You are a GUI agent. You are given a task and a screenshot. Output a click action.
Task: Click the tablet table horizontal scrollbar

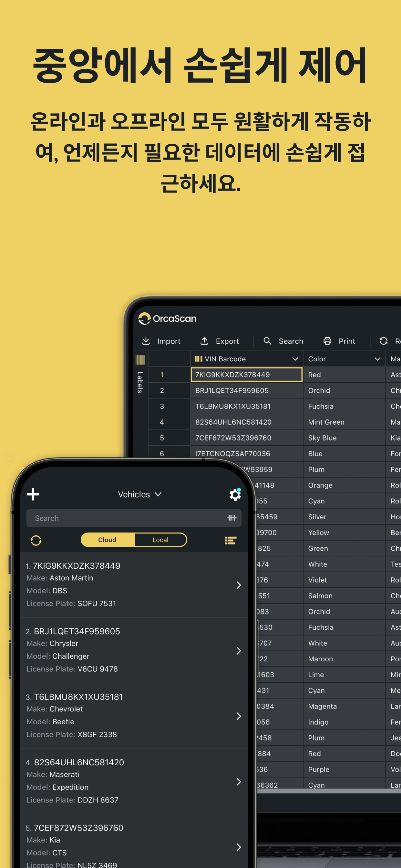click(x=329, y=791)
